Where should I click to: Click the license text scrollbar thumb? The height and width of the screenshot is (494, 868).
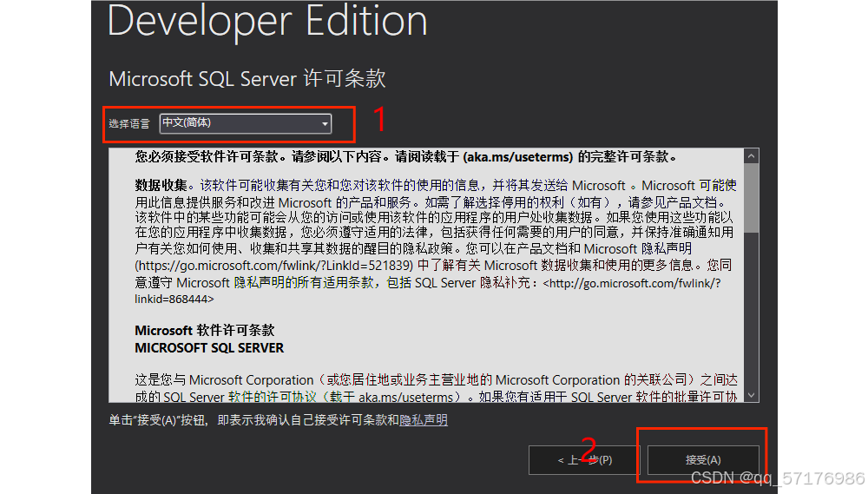[x=751, y=198]
